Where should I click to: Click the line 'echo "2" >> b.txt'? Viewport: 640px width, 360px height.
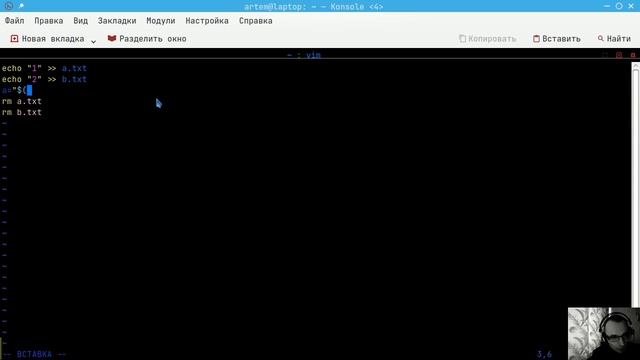click(44, 79)
